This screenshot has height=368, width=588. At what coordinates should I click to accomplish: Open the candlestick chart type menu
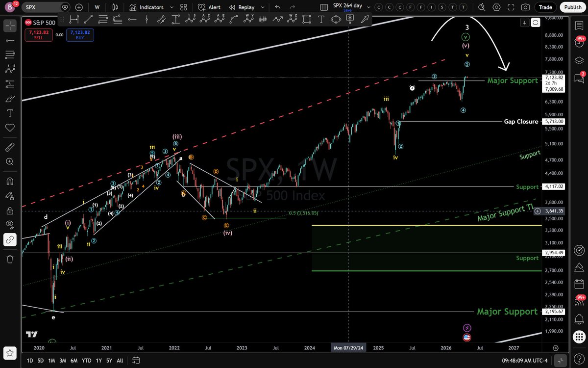tap(116, 7)
